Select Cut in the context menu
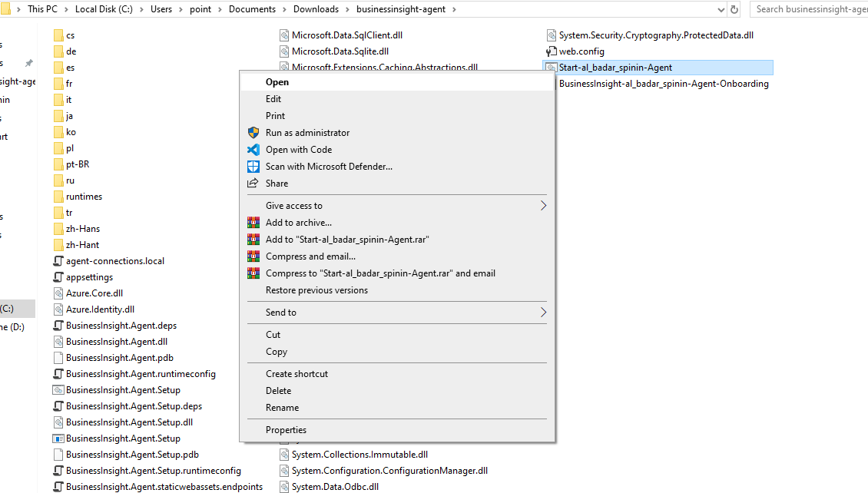868x493 pixels. pyautogui.click(x=397, y=335)
